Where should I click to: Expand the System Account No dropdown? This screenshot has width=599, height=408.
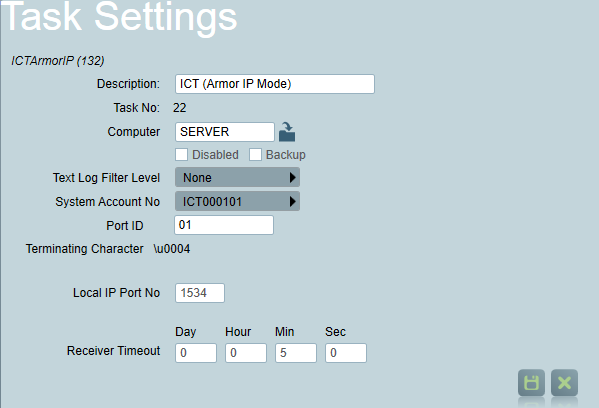pyautogui.click(x=237, y=201)
